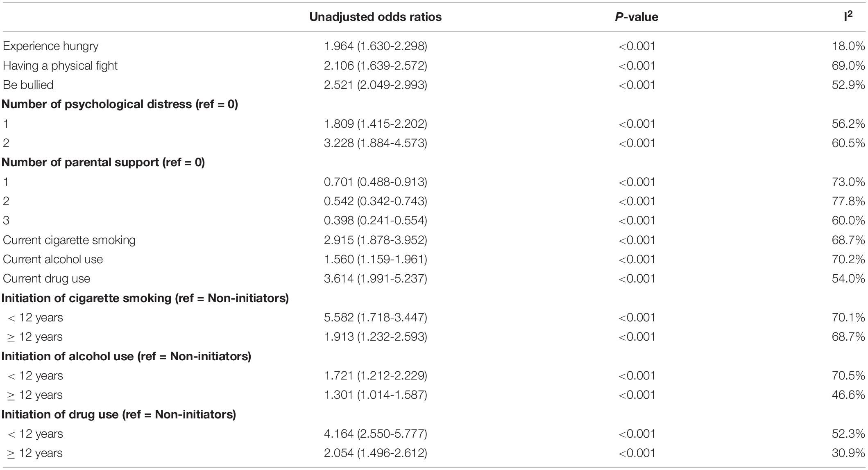868x470 pixels.
Task: Click odds ratio 4.164 (2.550-5.777)
Action: 376,434
